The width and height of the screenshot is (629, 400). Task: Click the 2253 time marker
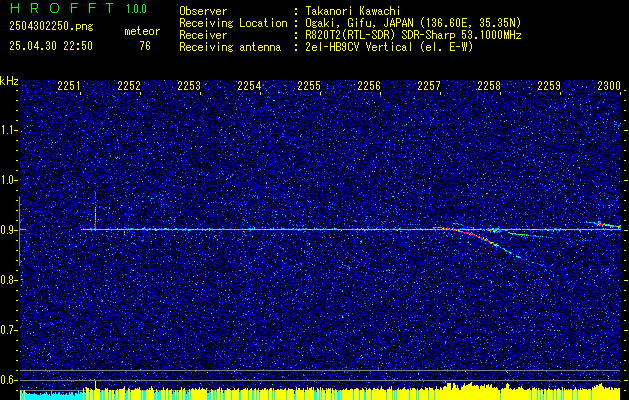pyautogui.click(x=189, y=86)
